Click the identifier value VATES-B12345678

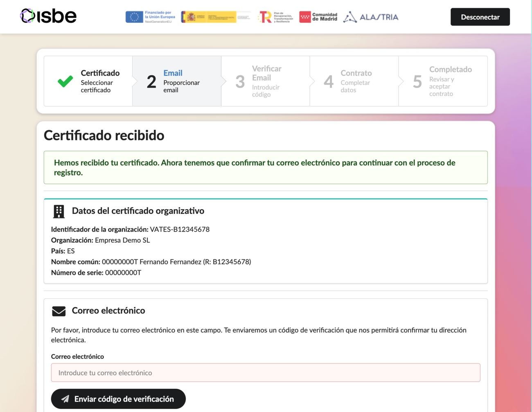[180, 229]
